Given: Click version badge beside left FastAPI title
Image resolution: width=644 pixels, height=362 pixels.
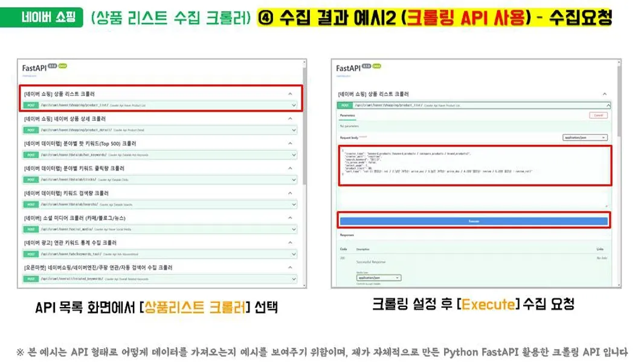Looking at the screenshot, I should coord(53,66).
